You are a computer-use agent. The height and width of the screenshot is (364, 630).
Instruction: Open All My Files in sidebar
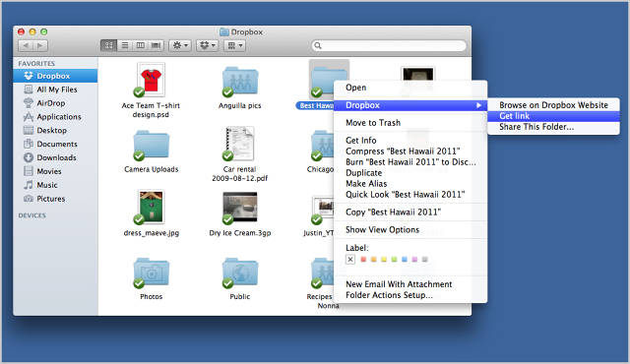pos(57,90)
